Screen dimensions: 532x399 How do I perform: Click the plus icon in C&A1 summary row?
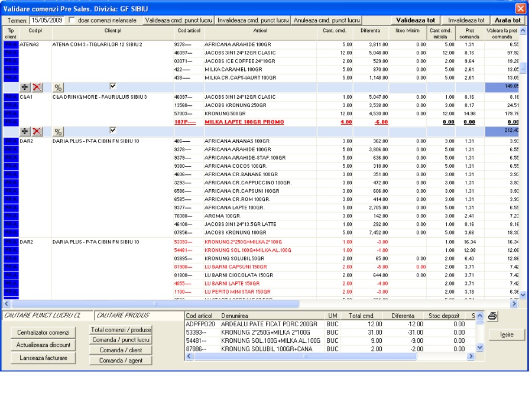[x=25, y=131]
